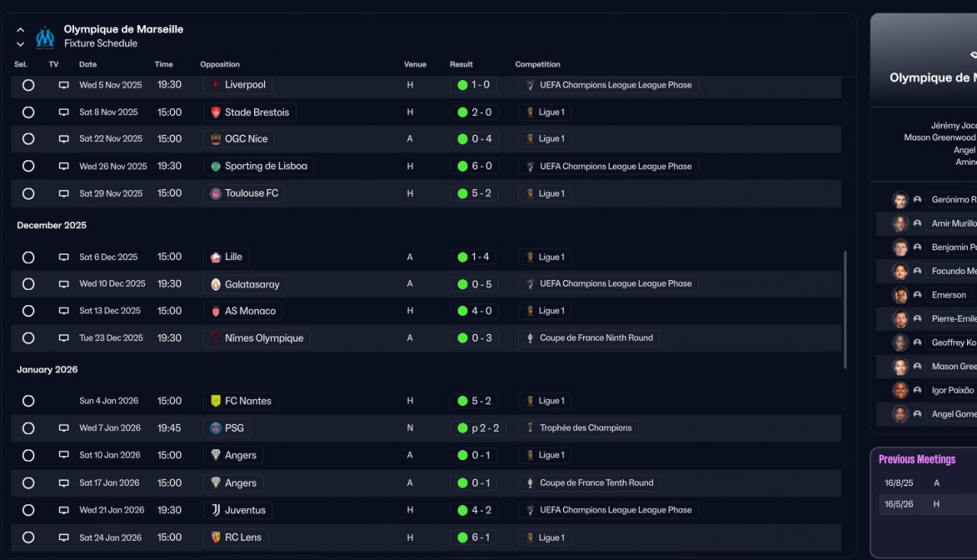This screenshot has height=560, width=977.
Task: Select the Stade Brestois fixture radio button
Action: pyautogui.click(x=28, y=112)
